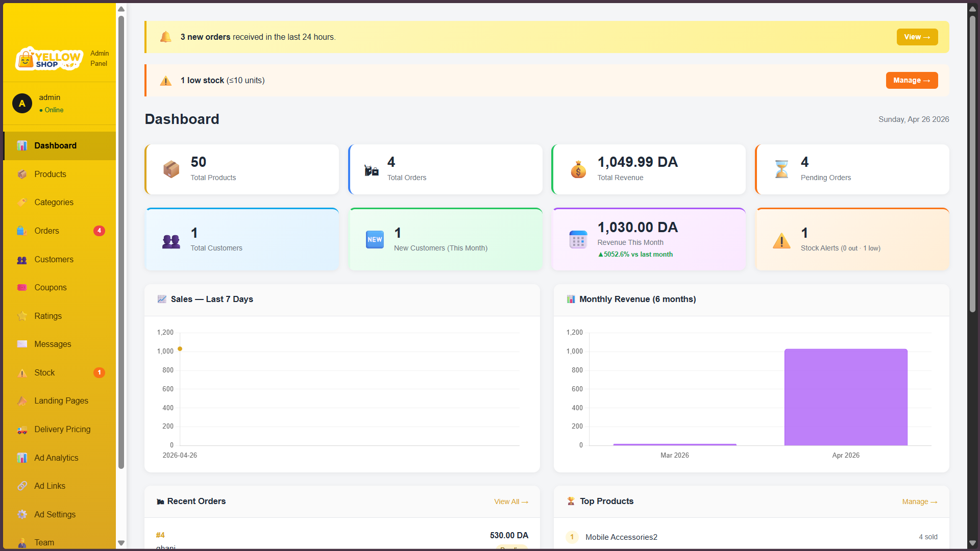This screenshot has width=980, height=551.
Task: Click the Sunday, Apr 26 2026 date
Action: 914,119
